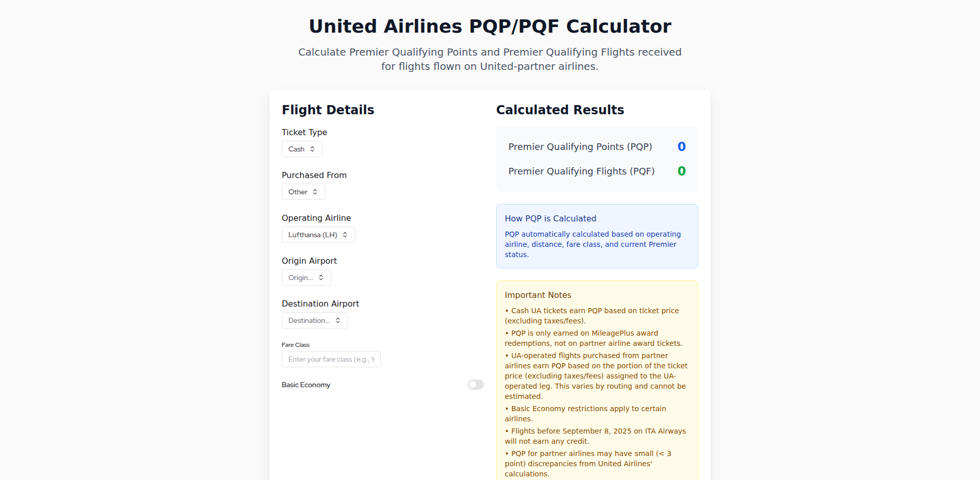
Task: Click the Important Notes heading
Action: tap(538, 295)
